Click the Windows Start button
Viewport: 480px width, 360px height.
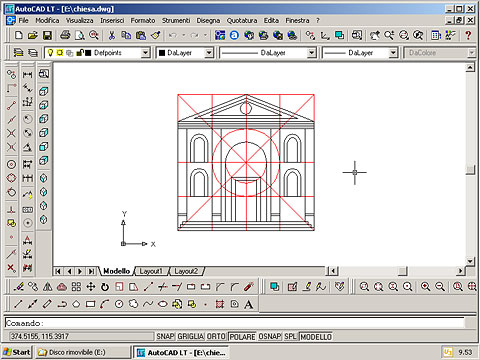[x=17, y=352]
